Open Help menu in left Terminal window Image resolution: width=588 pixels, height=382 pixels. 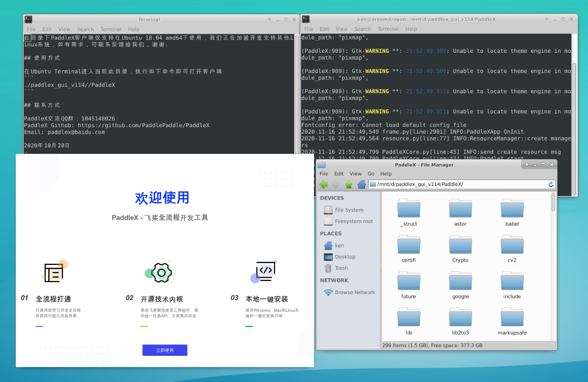click(x=134, y=29)
